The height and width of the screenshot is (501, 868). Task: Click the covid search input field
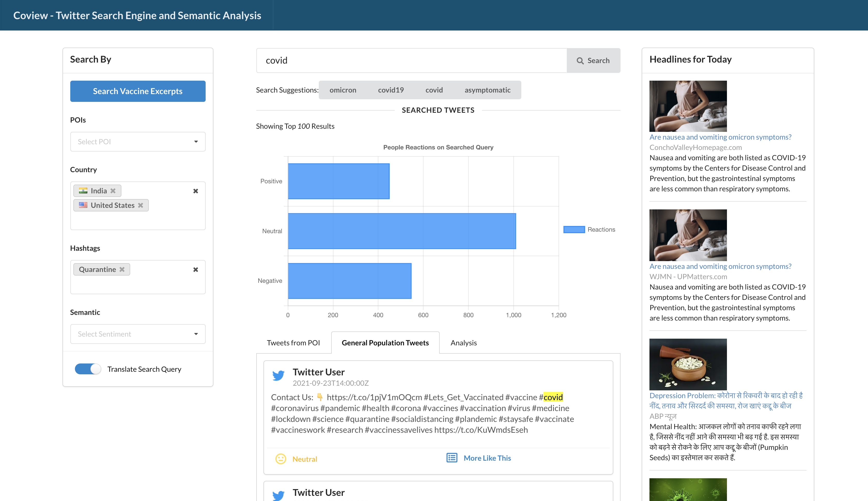[x=411, y=60]
